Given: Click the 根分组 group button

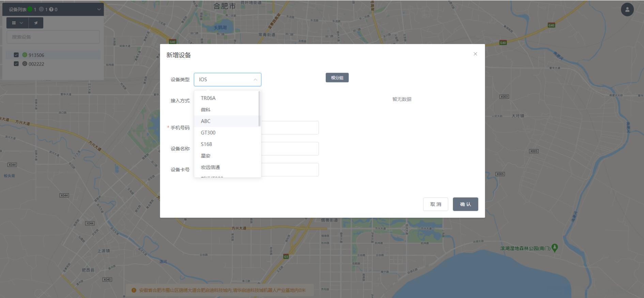Looking at the screenshot, I should click(337, 78).
